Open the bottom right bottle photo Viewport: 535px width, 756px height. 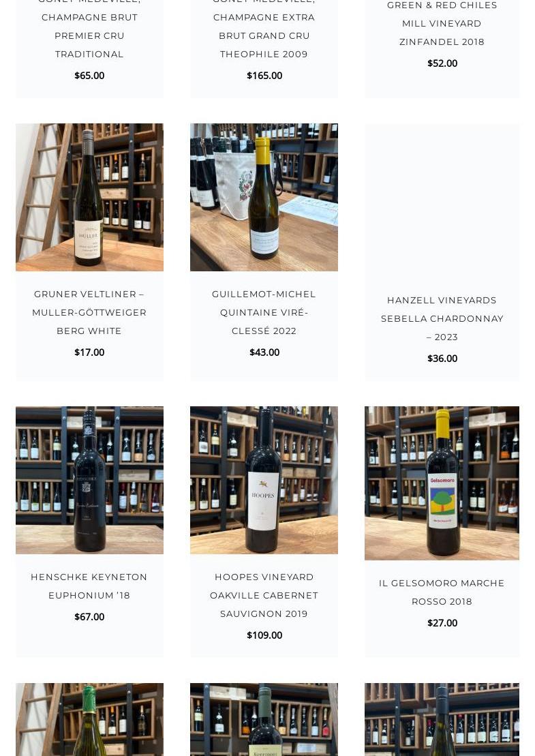(x=442, y=719)
